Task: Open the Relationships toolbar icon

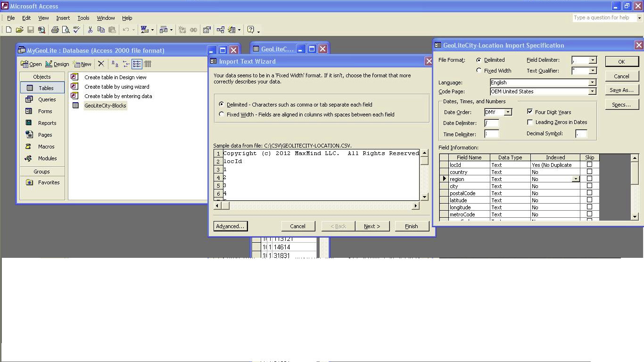Action: coord(220,30)
